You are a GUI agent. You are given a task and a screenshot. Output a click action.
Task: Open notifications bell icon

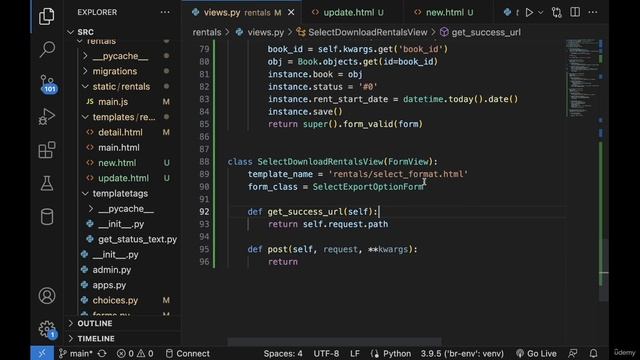point(593,353)
